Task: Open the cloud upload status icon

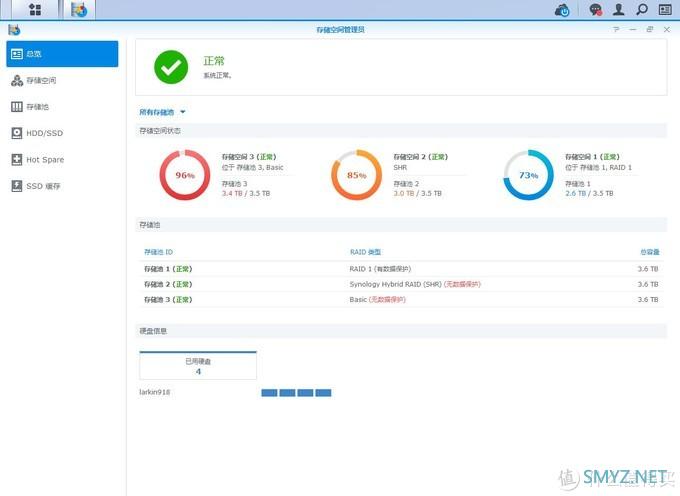Action: pos(562,10)
